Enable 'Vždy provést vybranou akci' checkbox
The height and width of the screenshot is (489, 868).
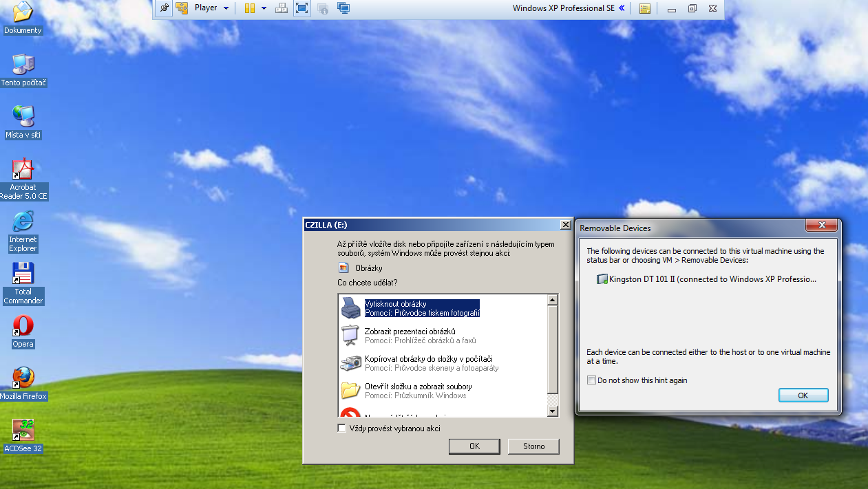pyautogui.click(x=342, y=428)
